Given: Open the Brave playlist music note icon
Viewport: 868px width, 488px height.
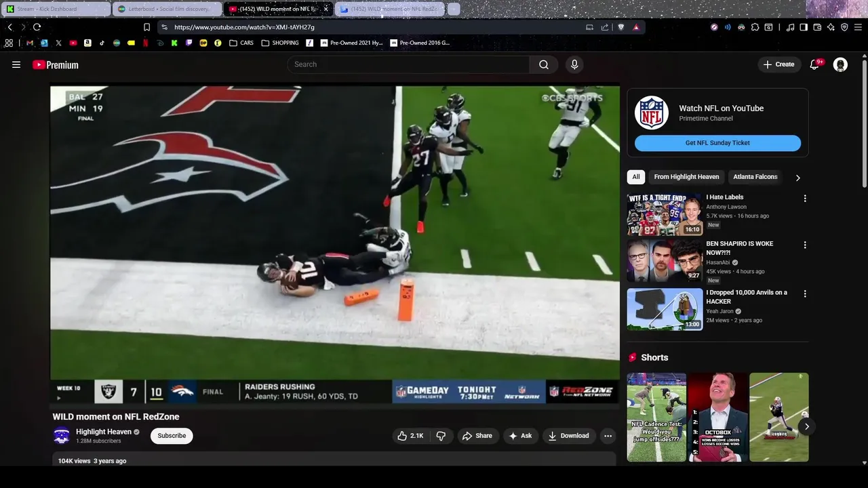Looking at the screenshot, I should (x=790, y=27).
